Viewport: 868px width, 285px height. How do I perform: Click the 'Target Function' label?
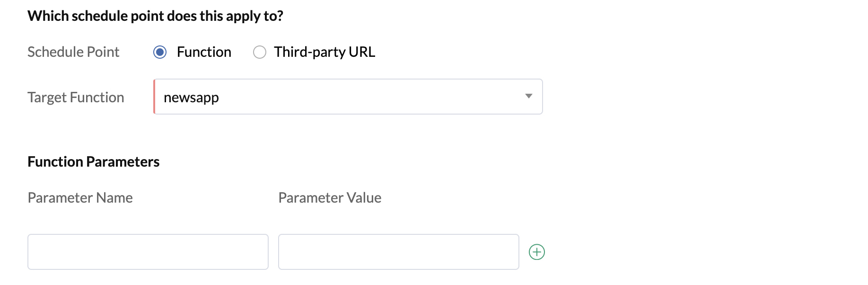[76, 98]
